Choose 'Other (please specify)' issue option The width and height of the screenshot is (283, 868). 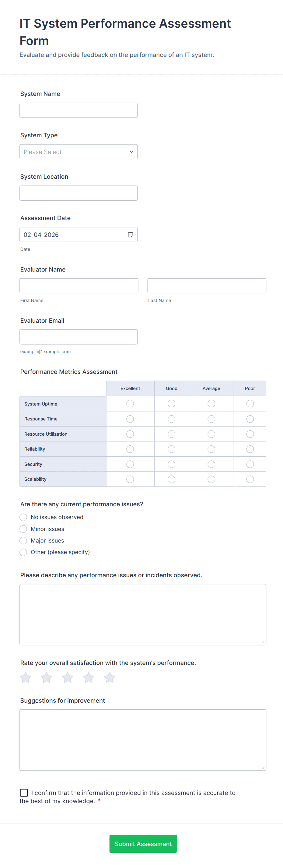[23, 552]
